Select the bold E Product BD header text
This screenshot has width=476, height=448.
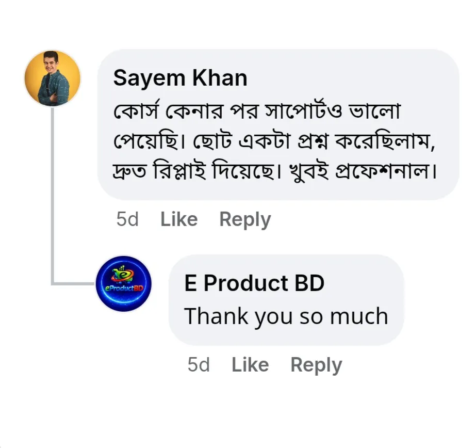click(254, 283)
